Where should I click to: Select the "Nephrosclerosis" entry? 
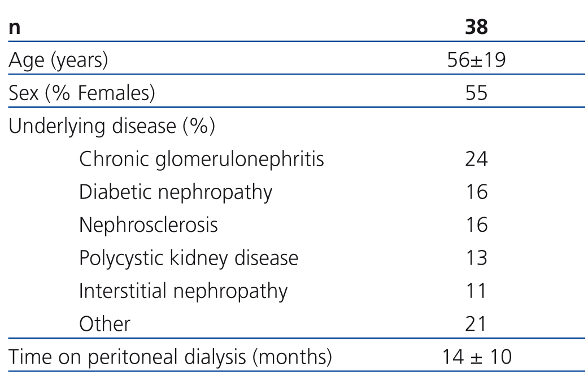coord(149,225)
